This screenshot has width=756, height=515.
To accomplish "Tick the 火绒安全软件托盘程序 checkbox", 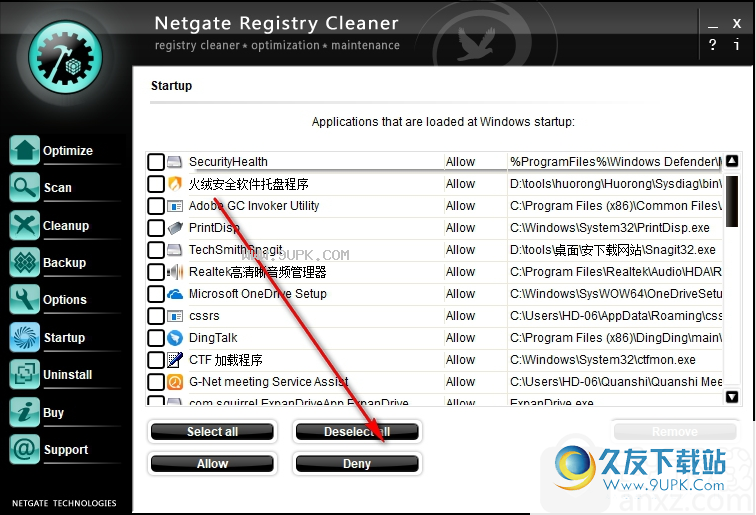I will (156, 184).
